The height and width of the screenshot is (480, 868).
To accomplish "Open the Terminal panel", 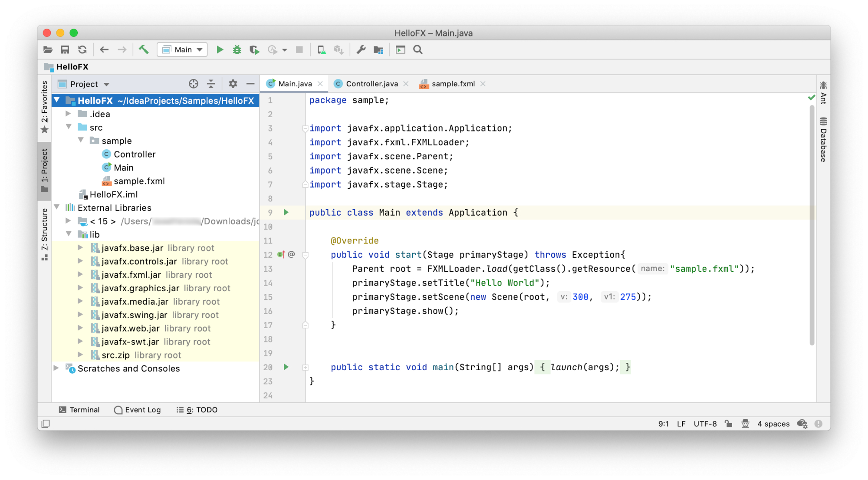I will pos(79,410).
